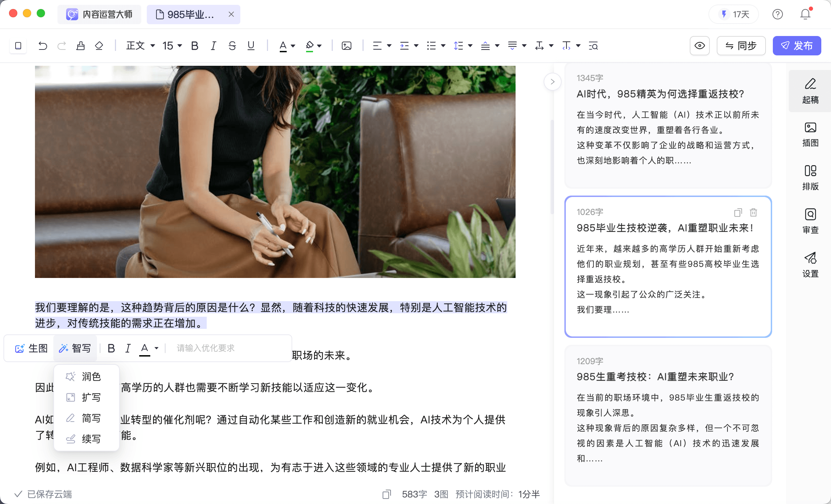The height and width of the screenshot is (504, 831).
Task: Insert image via toolbar picture icon
Action: (346, 46)
